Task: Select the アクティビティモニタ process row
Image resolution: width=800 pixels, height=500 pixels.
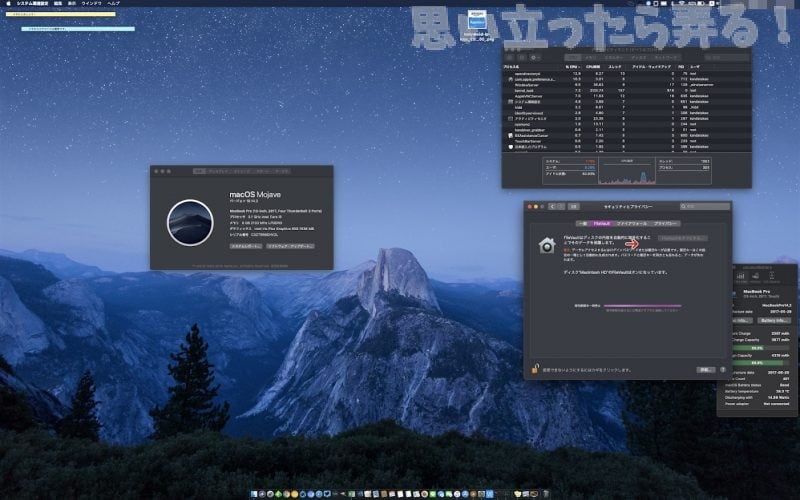Action: (x=627, y=118)
